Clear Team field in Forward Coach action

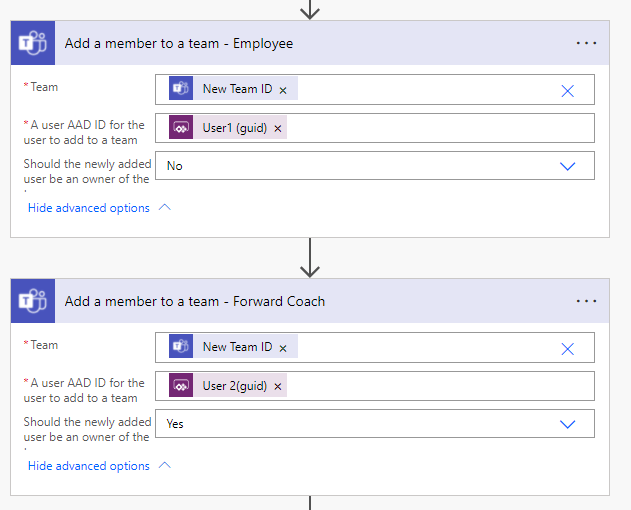(567, 348)
